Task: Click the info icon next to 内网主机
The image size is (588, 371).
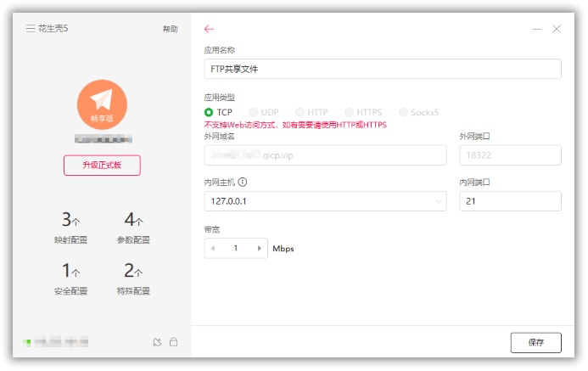Action: pos(243,182)
